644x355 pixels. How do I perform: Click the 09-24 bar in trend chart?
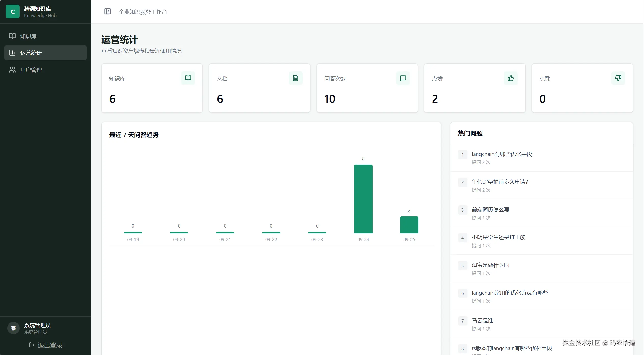tap(363, 199)
